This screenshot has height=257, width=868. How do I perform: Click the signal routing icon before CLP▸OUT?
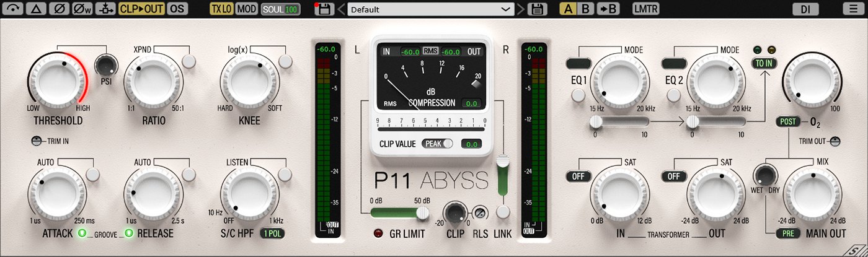click(105, 9)
